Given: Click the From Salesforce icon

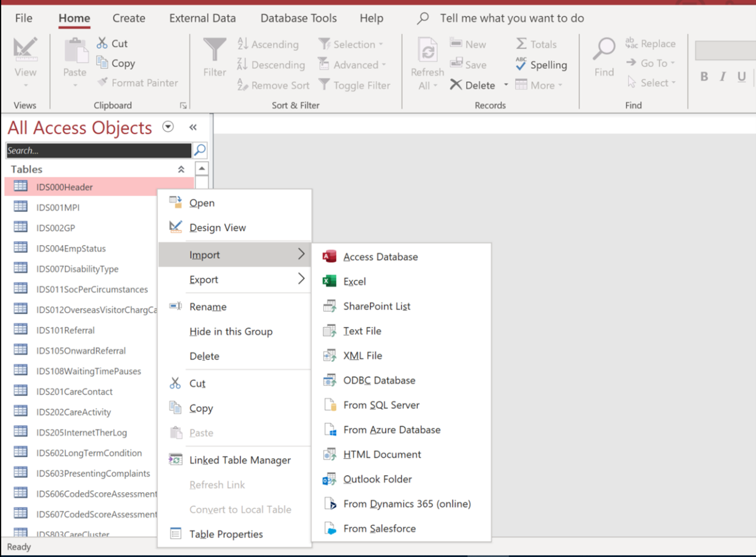Looking at the screenshot, I should (329, 529).
